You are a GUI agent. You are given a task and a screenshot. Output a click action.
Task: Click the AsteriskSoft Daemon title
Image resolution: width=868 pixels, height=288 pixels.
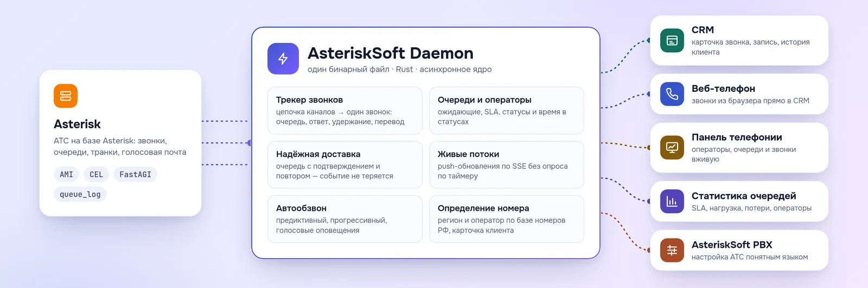[391, 53]
